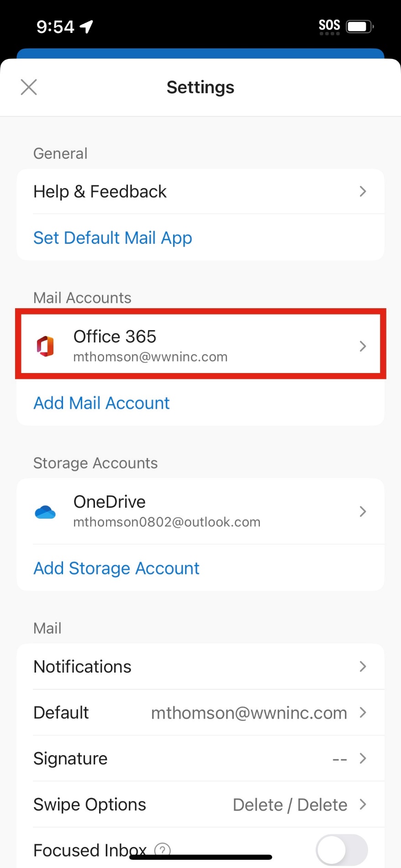The width and height of the screenshot is (401, 868).
Task: Tap Add Storage Account link
Action: [x=116, y=568]
